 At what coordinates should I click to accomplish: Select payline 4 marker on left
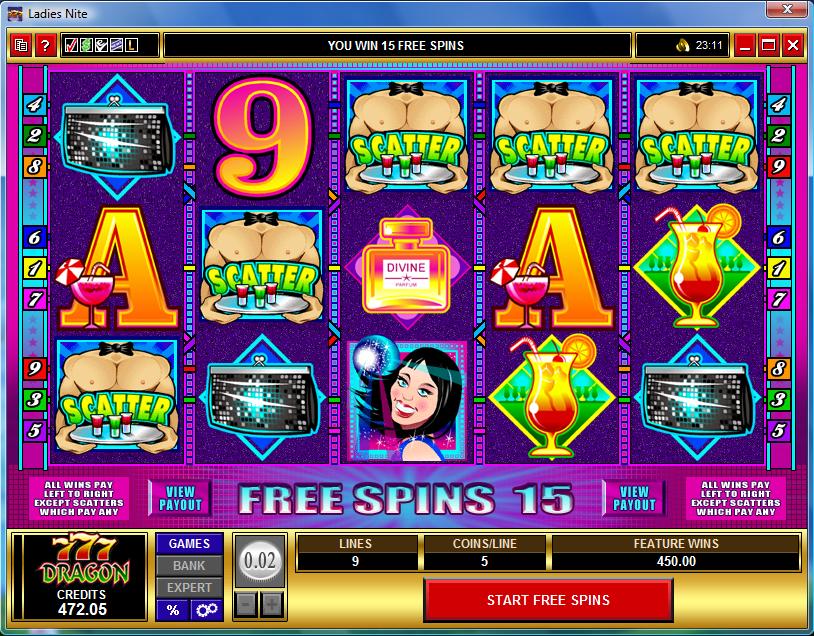pos(35,105)
